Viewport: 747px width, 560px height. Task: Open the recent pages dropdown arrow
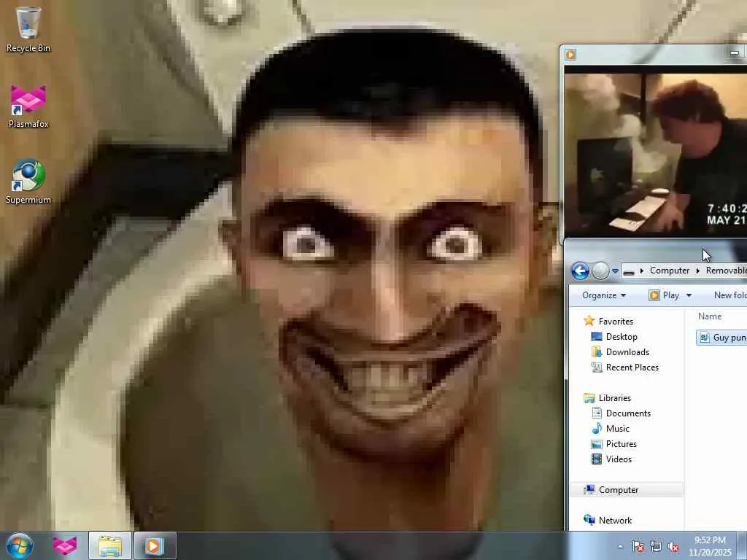click(615, 271)
